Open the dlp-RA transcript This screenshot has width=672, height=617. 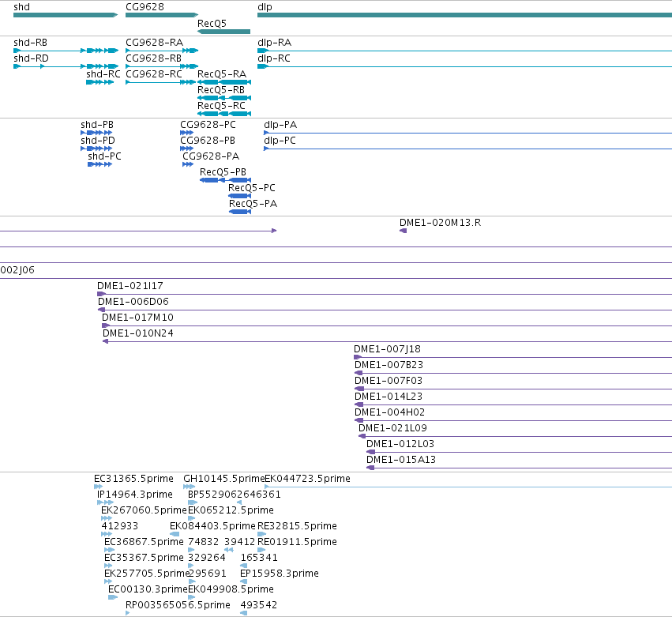(x=464, y=51)
